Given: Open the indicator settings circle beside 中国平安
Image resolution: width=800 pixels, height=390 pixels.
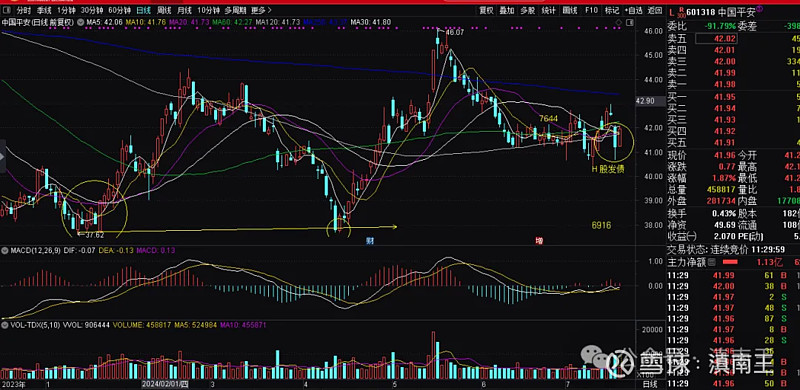Looking at the screenshot, I should (x=80, y=22).
